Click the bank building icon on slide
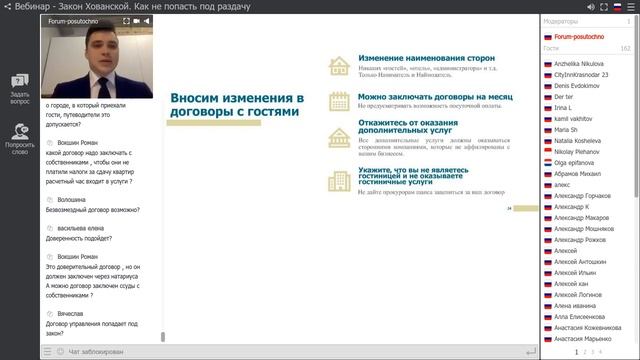 [x=339, y=138]
